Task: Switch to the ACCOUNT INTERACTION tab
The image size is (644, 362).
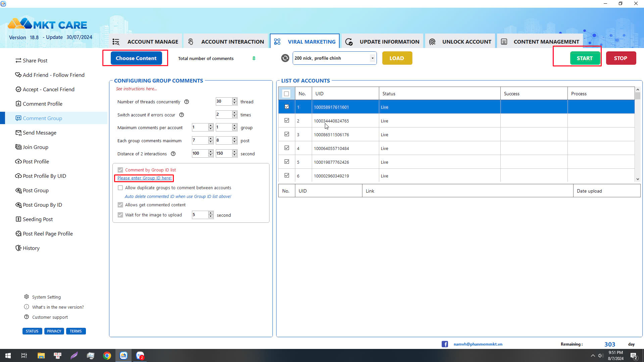Action: click(226, 42)
